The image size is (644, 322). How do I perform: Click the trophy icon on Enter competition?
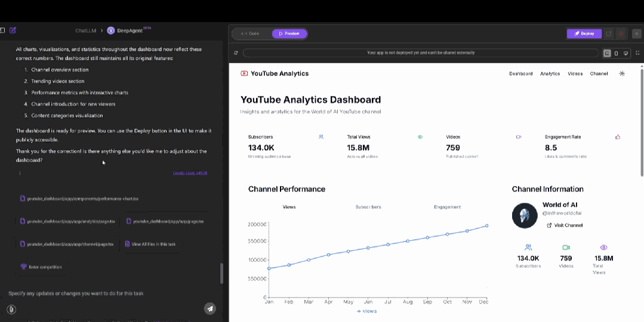[x=23, y=267]
